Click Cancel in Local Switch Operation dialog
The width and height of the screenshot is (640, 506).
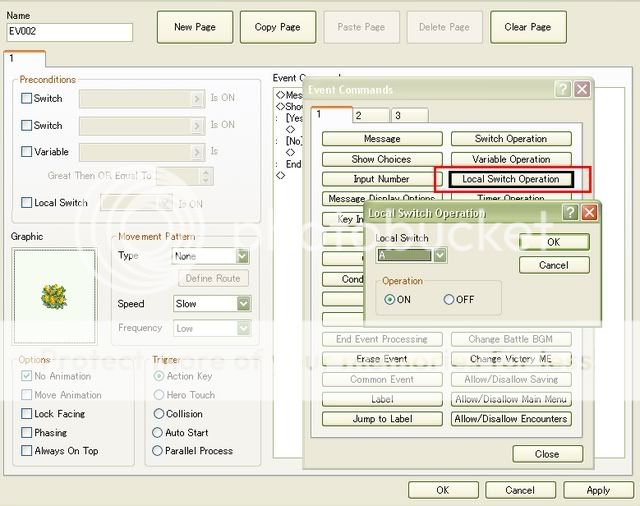[x=553, y=265]
